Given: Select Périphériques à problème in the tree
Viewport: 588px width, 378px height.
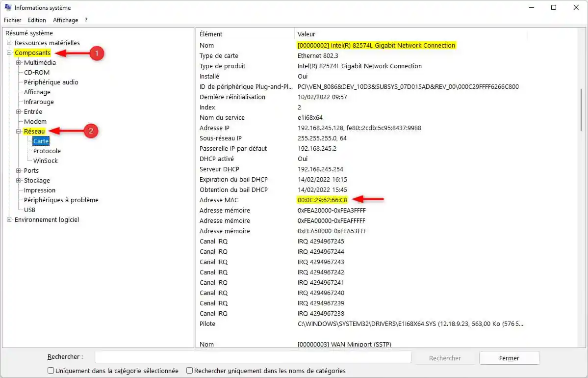Looking at the screenshot, I should (x=61, y=200).
